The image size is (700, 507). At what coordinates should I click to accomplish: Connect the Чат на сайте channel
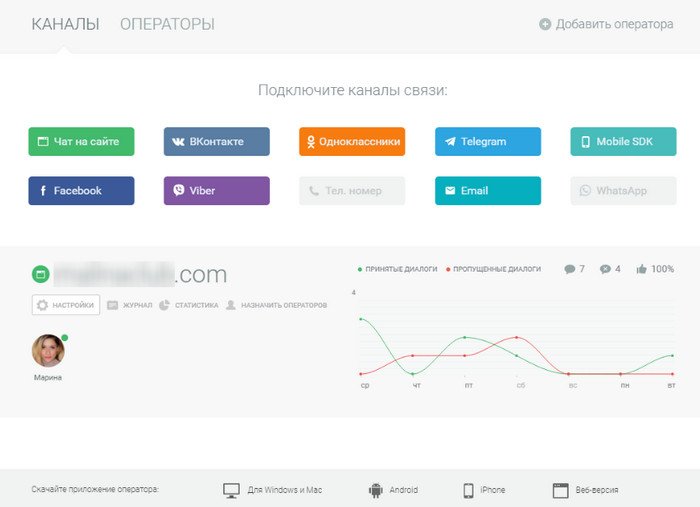click(x=81, y=141)
